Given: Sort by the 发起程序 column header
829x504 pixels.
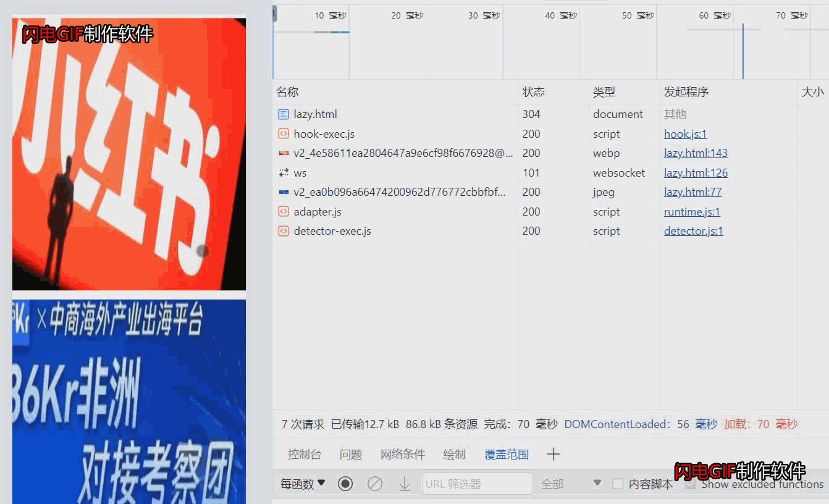Looking at the screenshot, I should coord(729,92).
